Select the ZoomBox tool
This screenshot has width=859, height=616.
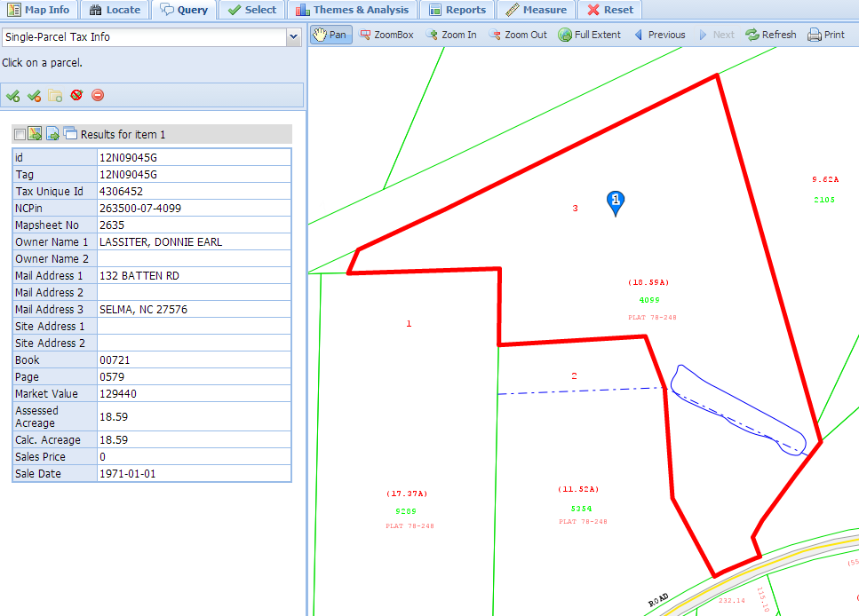click(386, 35)
